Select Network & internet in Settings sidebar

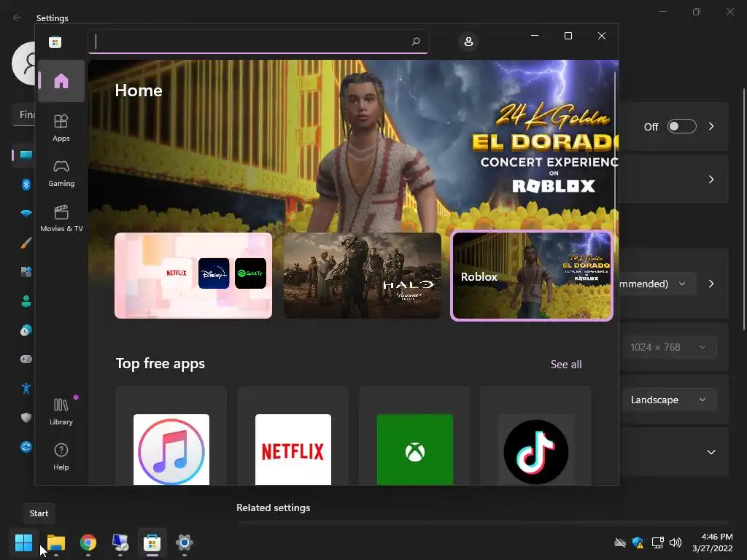(x=26, y=213)
